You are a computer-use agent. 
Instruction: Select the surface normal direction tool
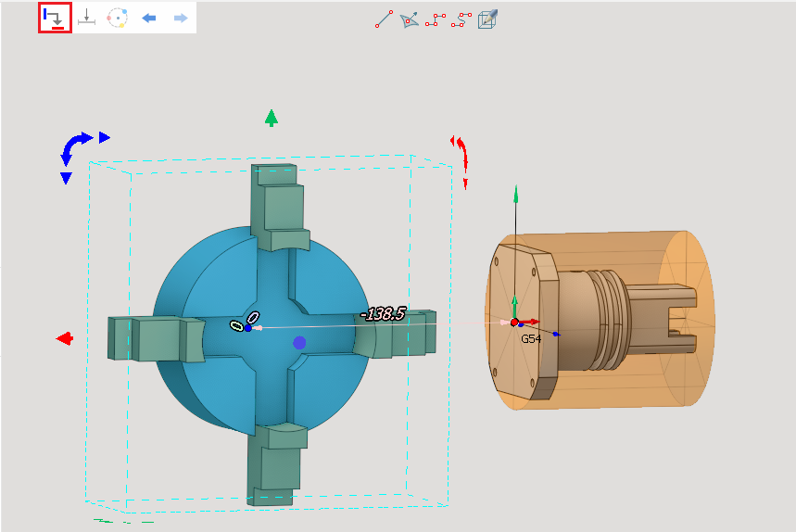pos(410,19)
